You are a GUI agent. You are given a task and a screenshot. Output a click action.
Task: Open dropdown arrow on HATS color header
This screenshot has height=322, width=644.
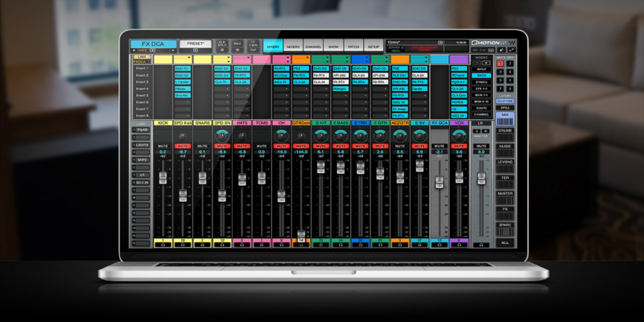pyautogui.click(x=248, y=58)
